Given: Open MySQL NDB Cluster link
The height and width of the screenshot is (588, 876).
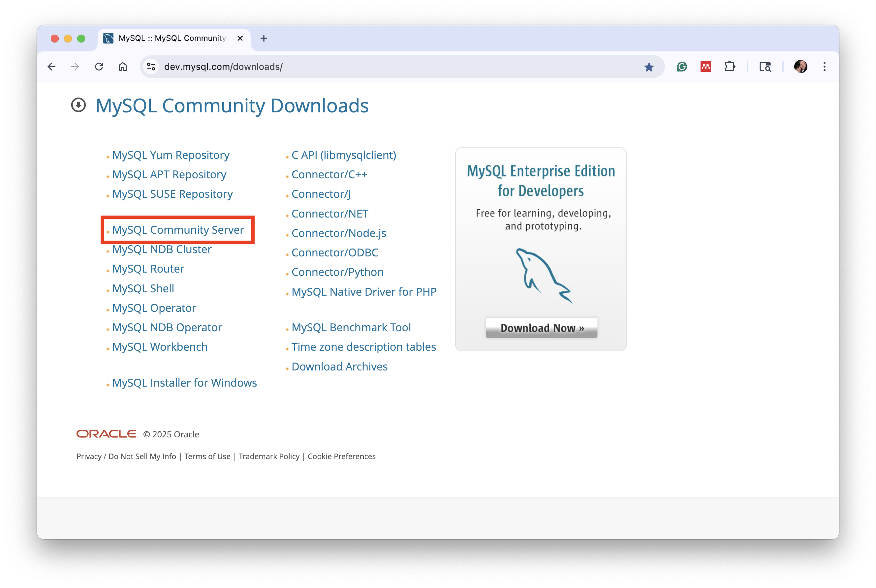Looking at the screenshot, I should pyautogui.click(x=162, y=249).
